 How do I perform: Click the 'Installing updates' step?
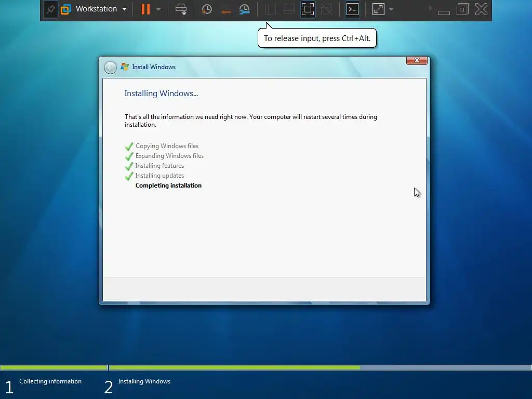[x=159, y=176]
